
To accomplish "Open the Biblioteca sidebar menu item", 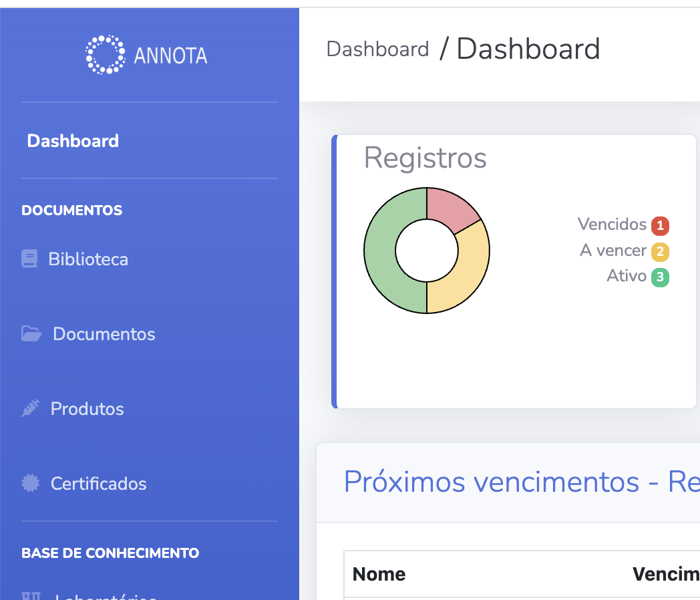I will tap(88, 259).
